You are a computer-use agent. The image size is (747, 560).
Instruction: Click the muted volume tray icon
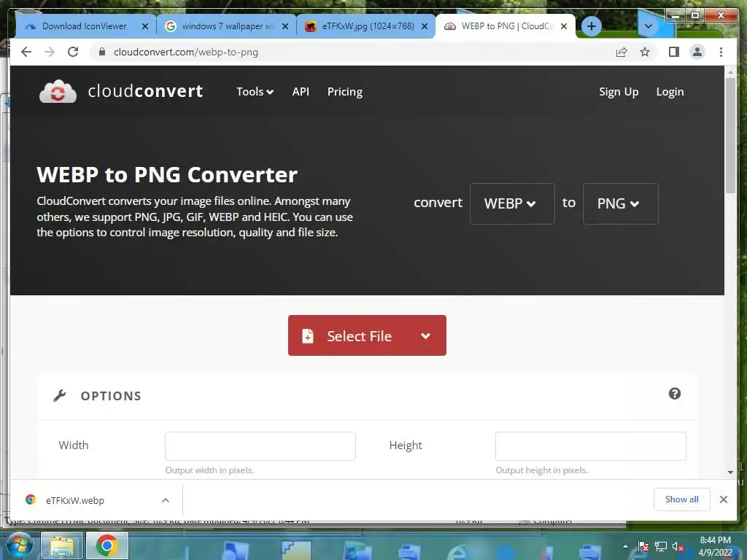678,546
